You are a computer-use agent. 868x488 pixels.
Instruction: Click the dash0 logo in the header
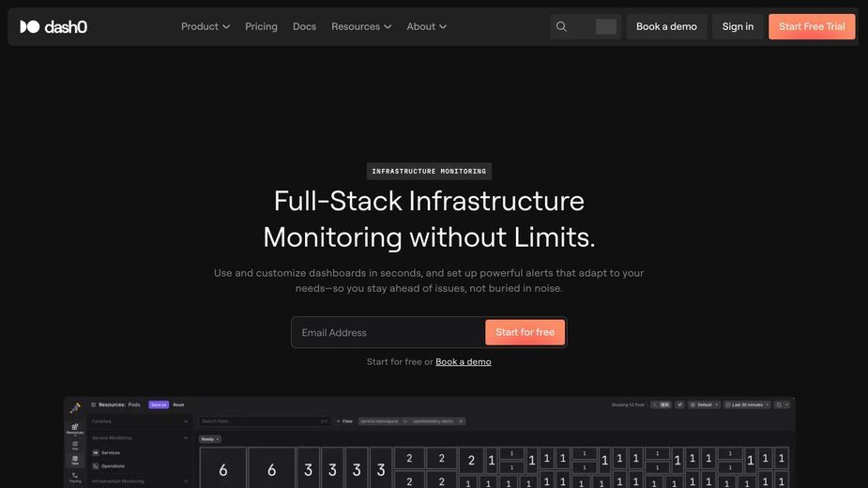pyautogui.click(x=53, y=26)
